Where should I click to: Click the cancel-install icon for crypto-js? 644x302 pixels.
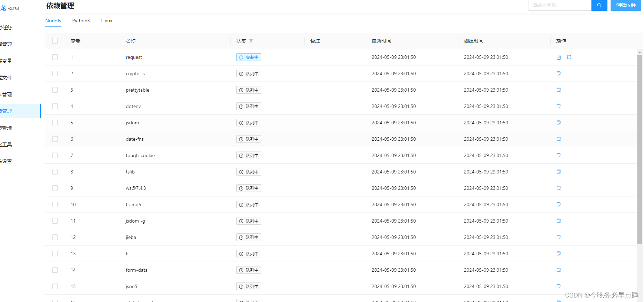pos(558,73)
